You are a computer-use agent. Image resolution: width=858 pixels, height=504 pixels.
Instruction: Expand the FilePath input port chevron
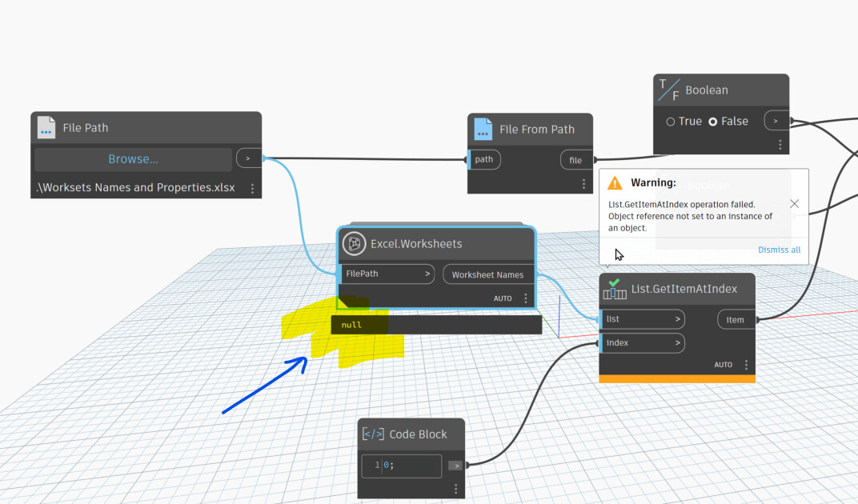tap(427, 274)
